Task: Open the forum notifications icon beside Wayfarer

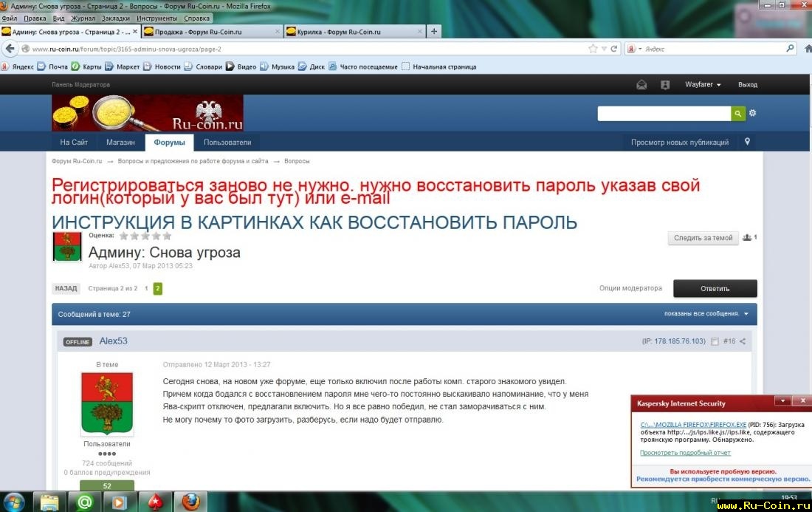Action: click(665, 85)
